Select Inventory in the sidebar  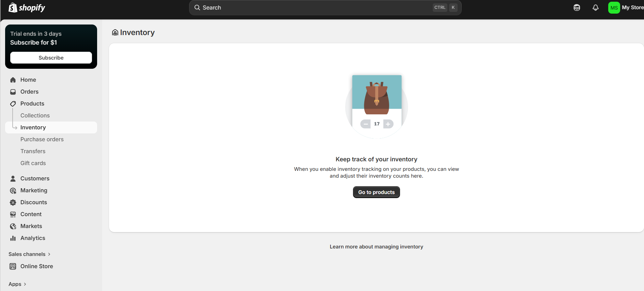[x=51, y=127]
